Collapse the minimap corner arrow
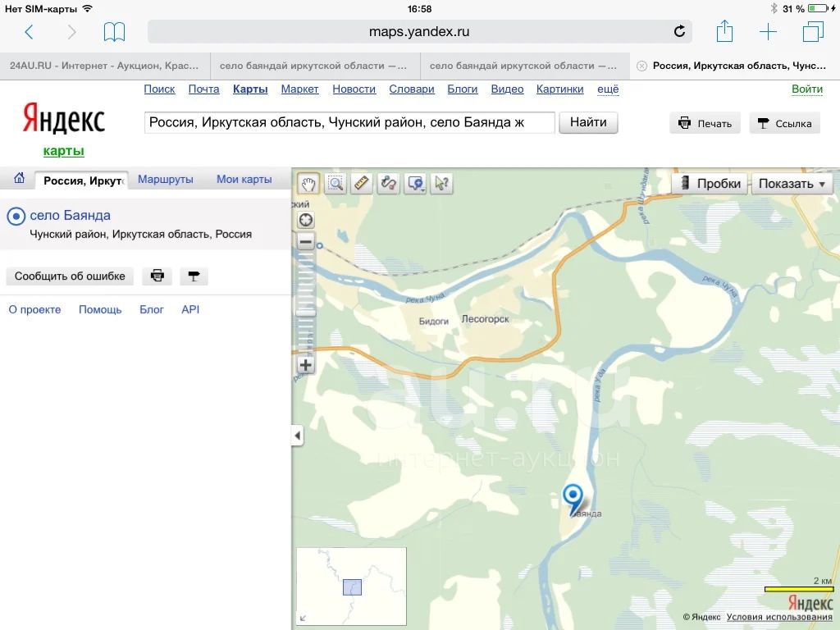840x630 pixels. [x=304, y=618]
